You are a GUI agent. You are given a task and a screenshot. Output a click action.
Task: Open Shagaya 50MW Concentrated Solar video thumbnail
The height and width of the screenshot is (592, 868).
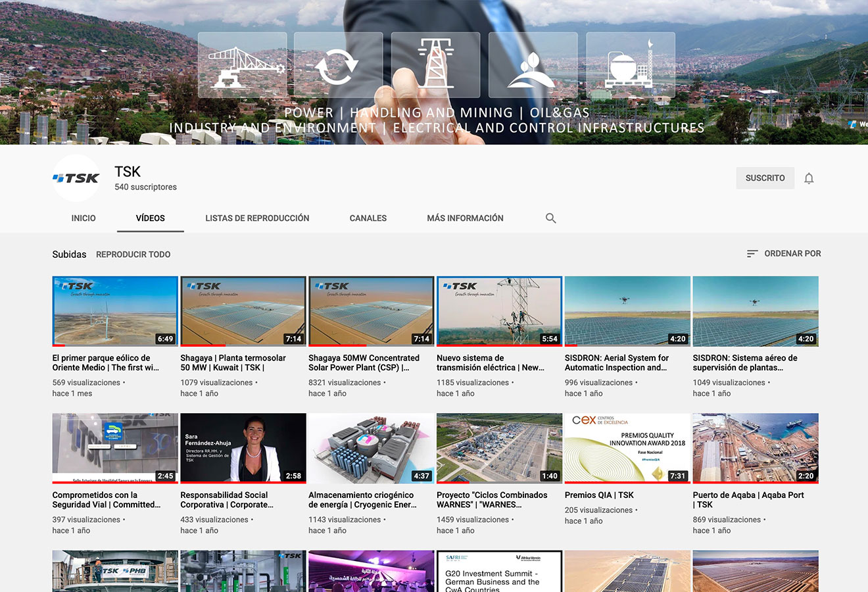coord(372,311)
